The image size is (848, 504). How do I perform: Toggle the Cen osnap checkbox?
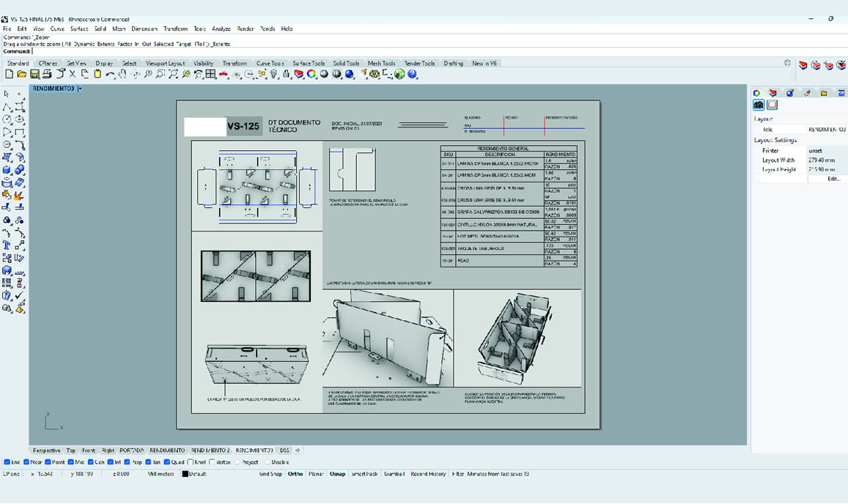pyautogui.click(x=90, y=462)
